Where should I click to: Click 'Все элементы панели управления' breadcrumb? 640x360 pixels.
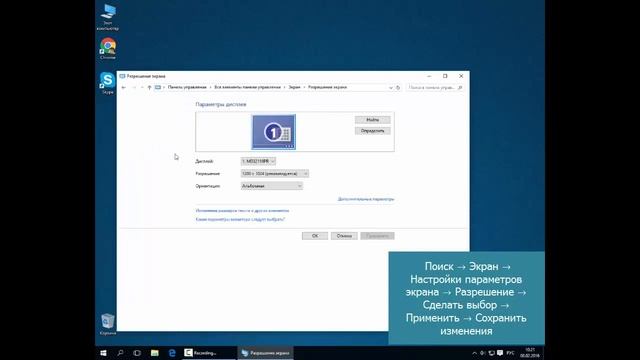(x=247, y=87)
